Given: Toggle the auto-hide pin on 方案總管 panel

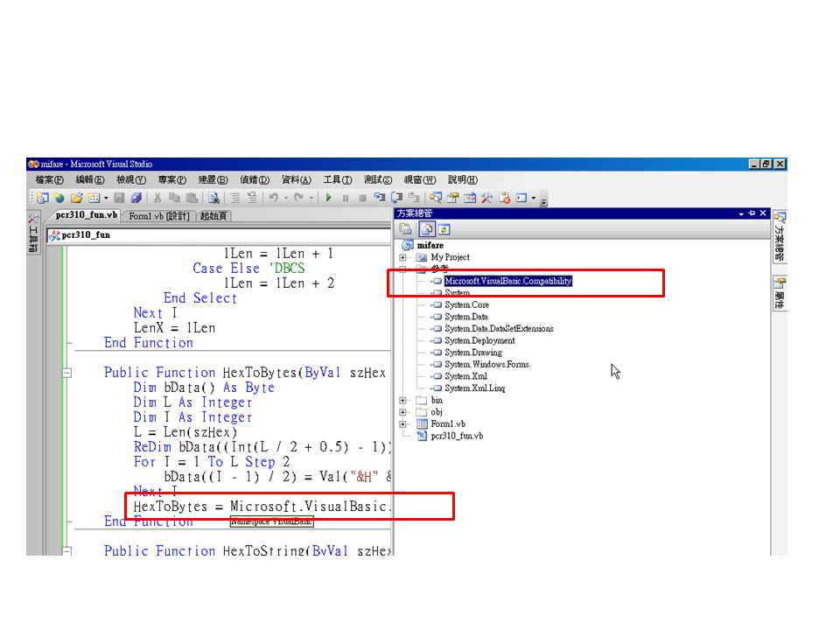Looking at the screenshot, I should coord(752,213).
